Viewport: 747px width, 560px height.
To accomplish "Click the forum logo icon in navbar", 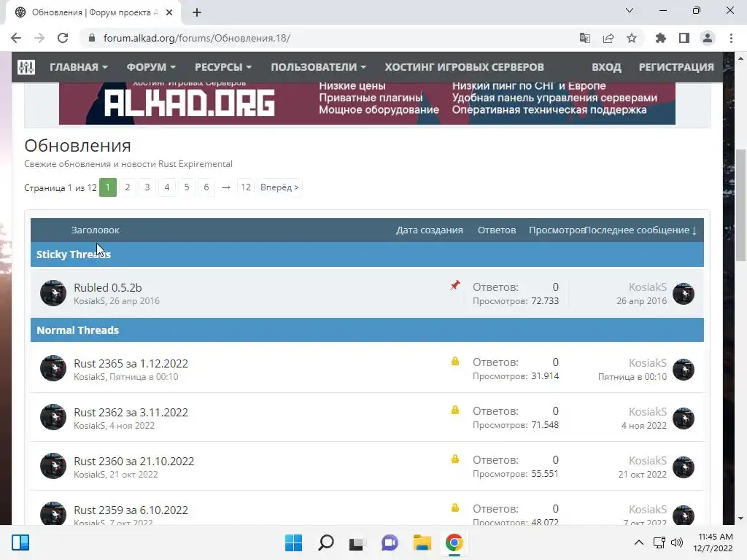I will point(26,67).
